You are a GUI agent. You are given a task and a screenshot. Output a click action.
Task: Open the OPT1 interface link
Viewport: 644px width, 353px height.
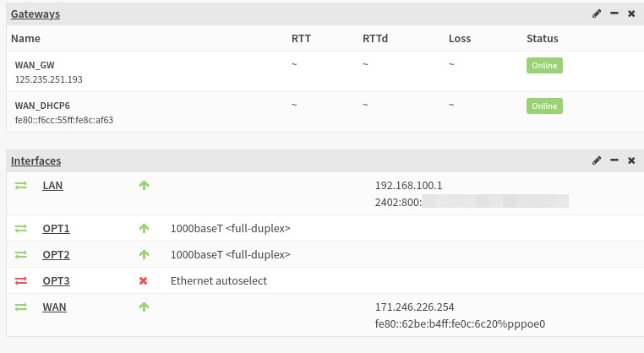56,229
